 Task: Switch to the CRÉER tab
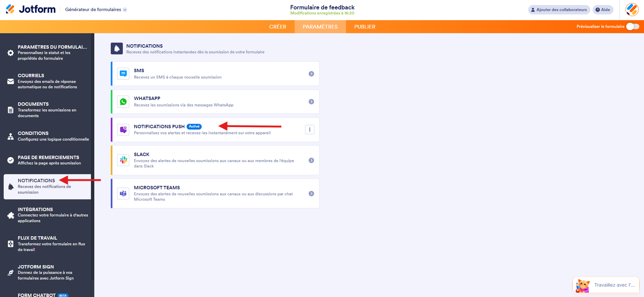(x=278, y=27)
